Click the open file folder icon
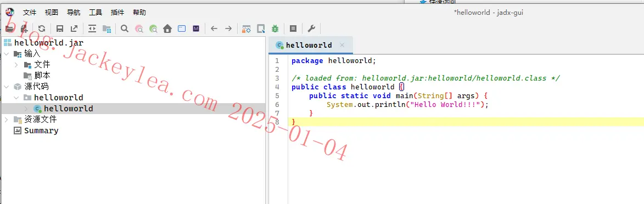The image size is (644, 204). 9,29
